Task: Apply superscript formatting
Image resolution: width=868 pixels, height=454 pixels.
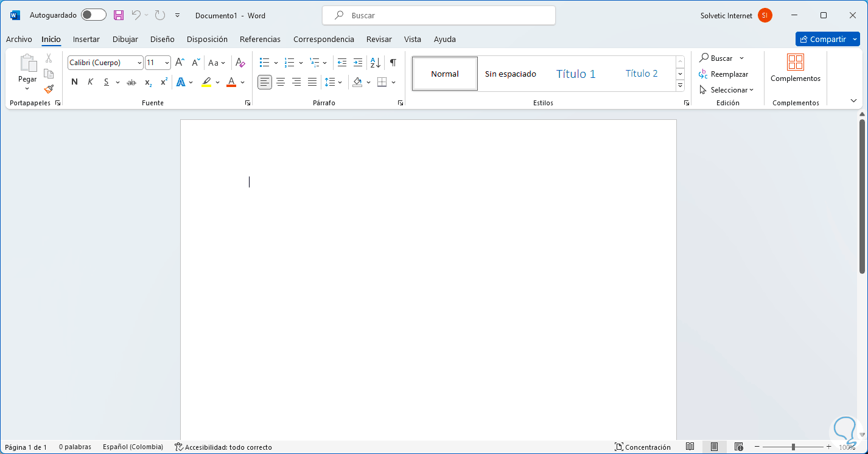Action: point(163,82)
